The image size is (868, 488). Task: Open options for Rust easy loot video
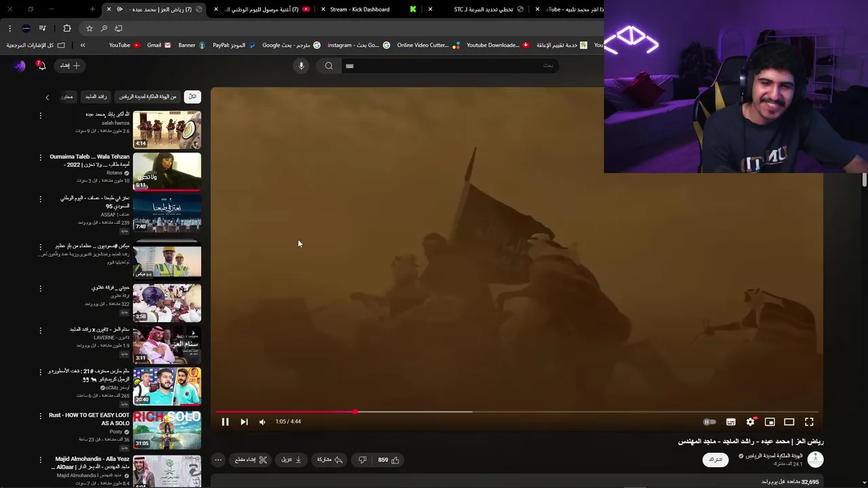point(40,416)
